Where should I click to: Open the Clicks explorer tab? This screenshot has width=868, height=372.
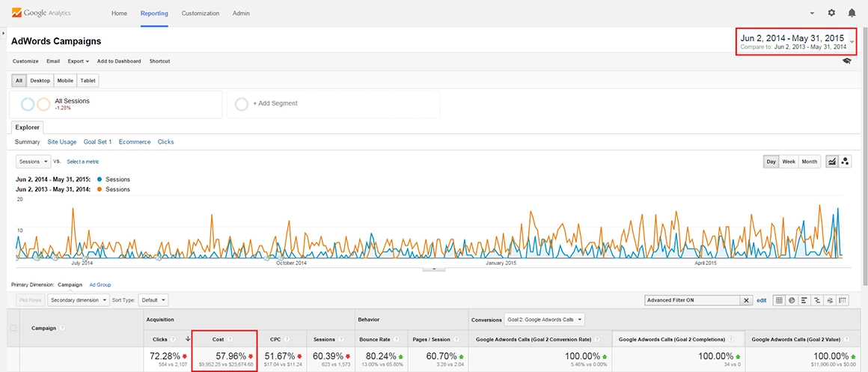coord(165,141)
